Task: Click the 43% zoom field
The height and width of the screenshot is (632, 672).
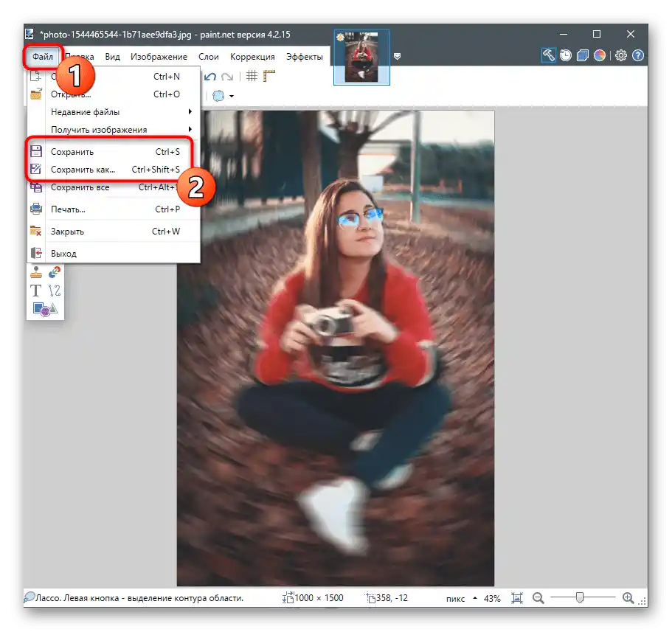Action: point(492,599)
